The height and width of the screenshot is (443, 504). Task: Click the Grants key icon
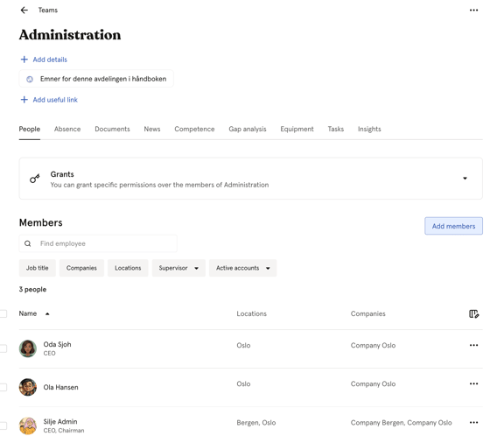click(35, 179)
